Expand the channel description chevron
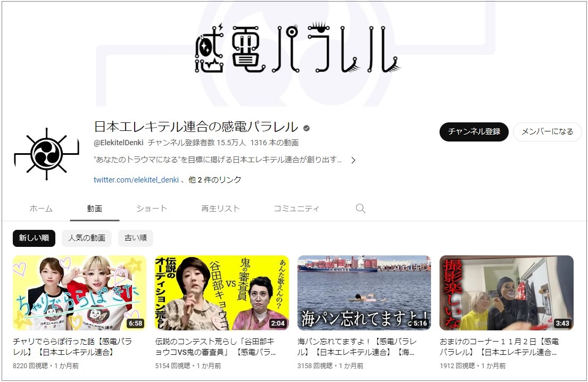This screenshot has height=382, width=588. tap(353, 160)
